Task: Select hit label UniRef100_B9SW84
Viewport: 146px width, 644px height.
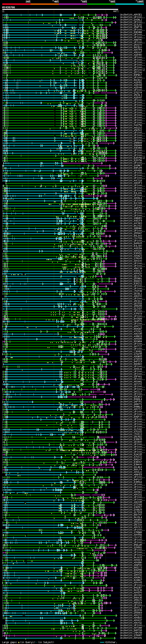Action: 131,341
